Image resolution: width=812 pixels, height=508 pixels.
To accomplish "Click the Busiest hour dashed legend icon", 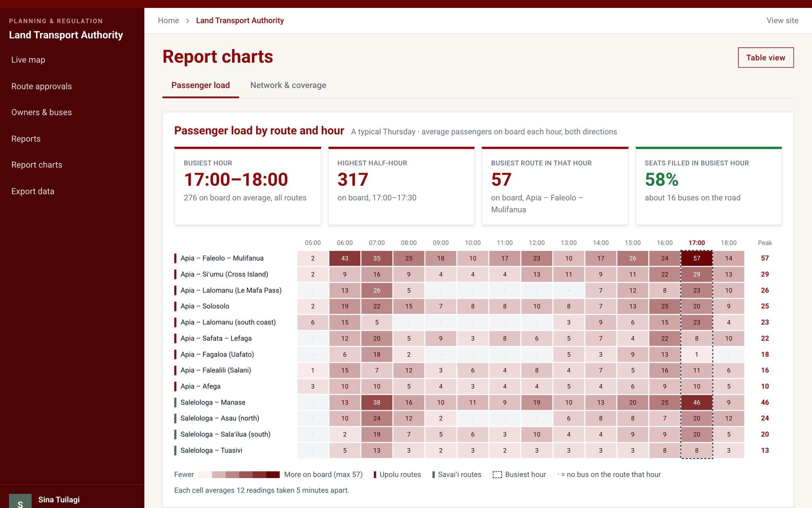I will click(497, 475).
